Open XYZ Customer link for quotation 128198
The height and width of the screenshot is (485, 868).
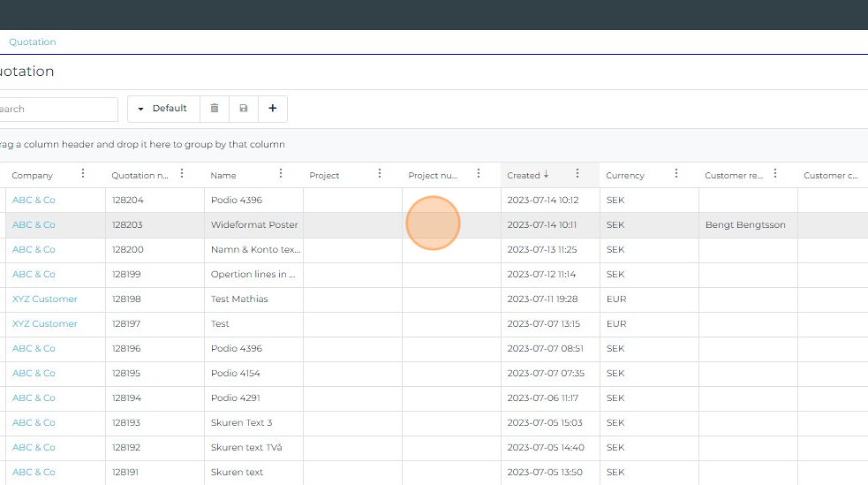pyautogui.click(x=45, y=299)
